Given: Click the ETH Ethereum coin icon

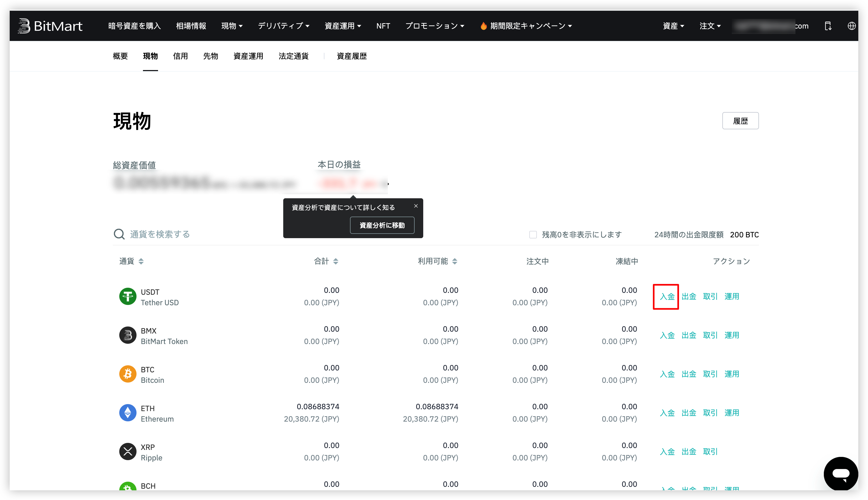Looking at the screenshot, I should point(128,413).
